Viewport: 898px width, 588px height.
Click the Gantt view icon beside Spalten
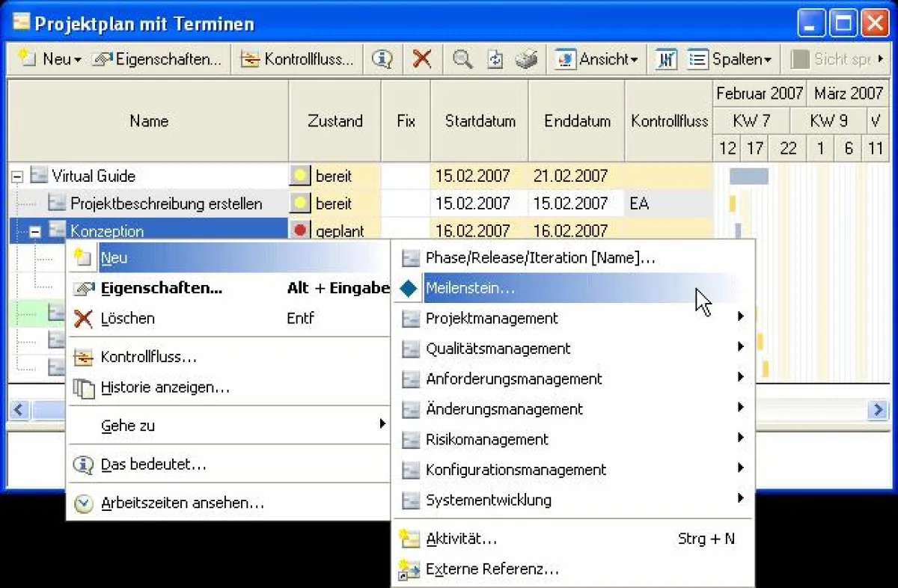click(665, 60)
